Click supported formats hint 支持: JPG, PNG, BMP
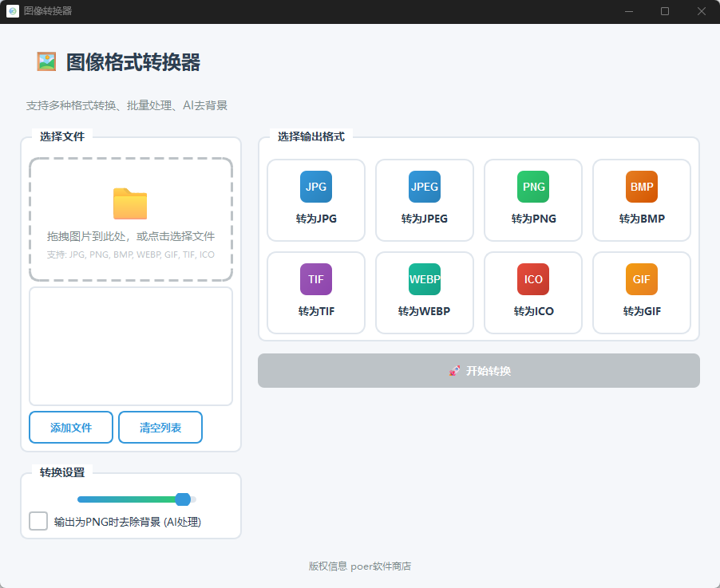The height and width of the screenshot is (588, 720). tap(130, 255)
